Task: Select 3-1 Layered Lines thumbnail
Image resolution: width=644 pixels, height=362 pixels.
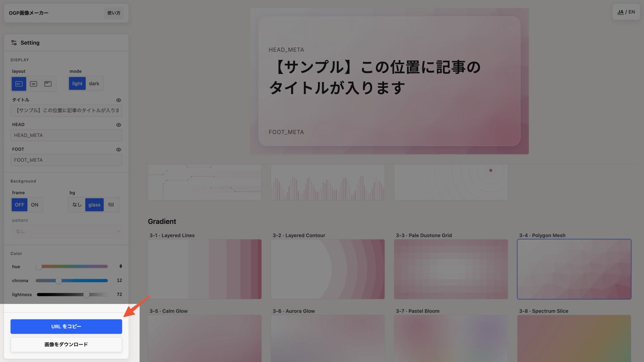Action: click(204, 269)
